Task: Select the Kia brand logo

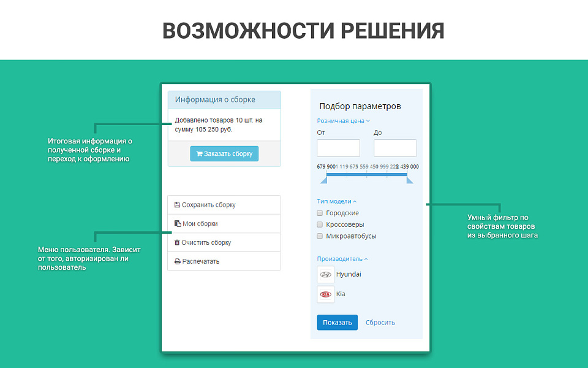Action: coord(325,294)
